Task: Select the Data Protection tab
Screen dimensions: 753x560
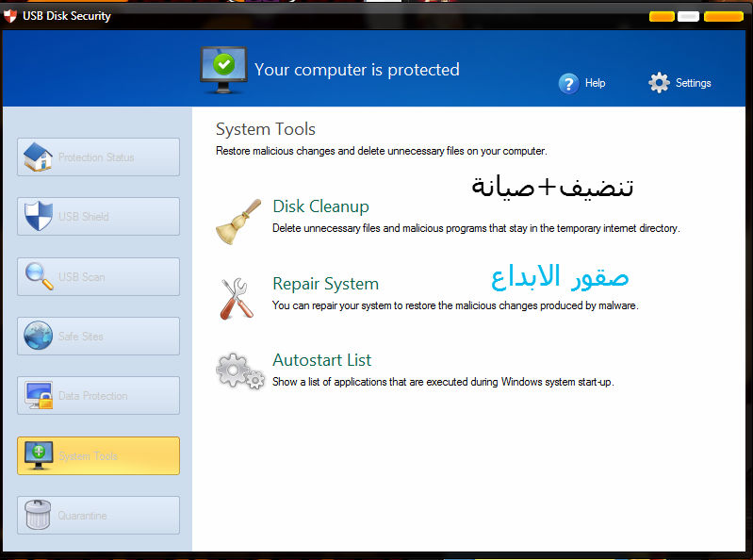Action: [98, 396]
